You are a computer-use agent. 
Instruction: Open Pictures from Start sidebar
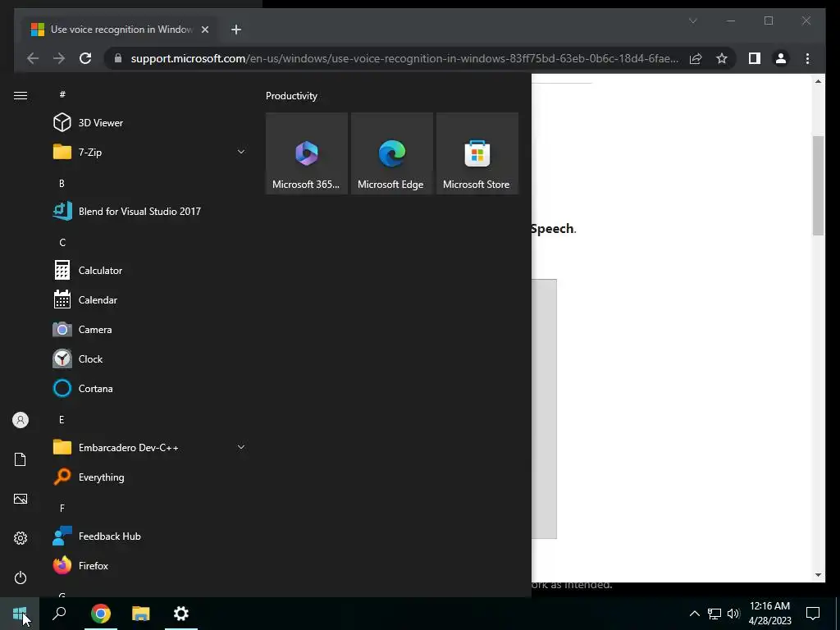coord(21,499)
